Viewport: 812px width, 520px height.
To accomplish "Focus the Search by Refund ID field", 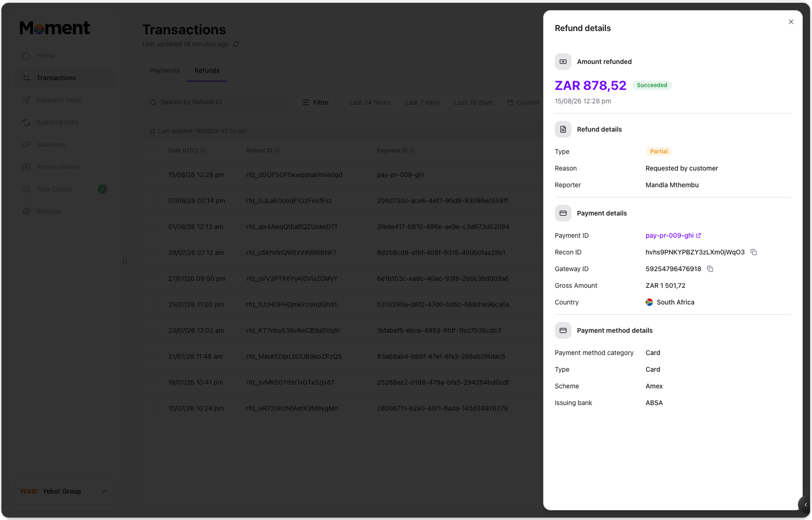I will click(x=216, y=102).
